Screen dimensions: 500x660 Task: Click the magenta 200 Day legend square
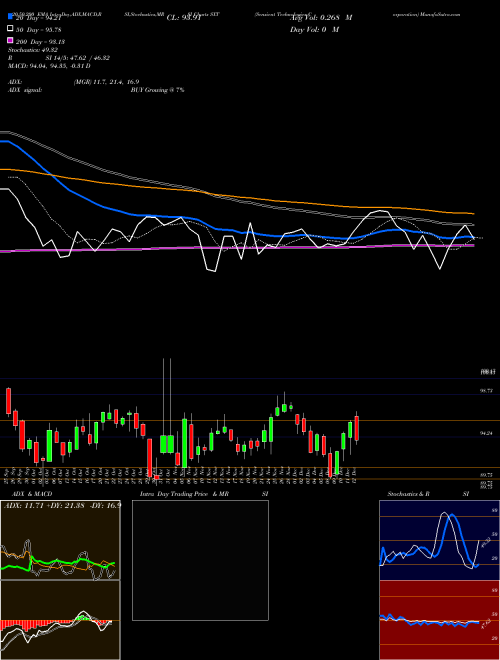pyautogui.click(x=11, y=40)
